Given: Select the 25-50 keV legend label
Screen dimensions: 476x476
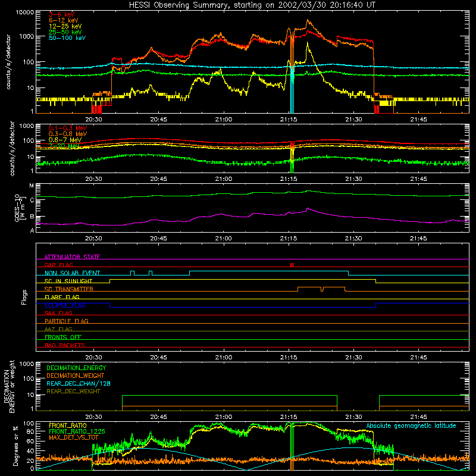Looking at the screenshot, I should click(x=65, y=32).
